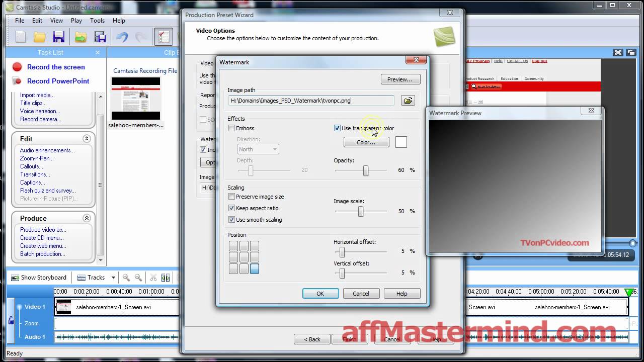Select the bottom-left watermark position

(x=233, y=269)
